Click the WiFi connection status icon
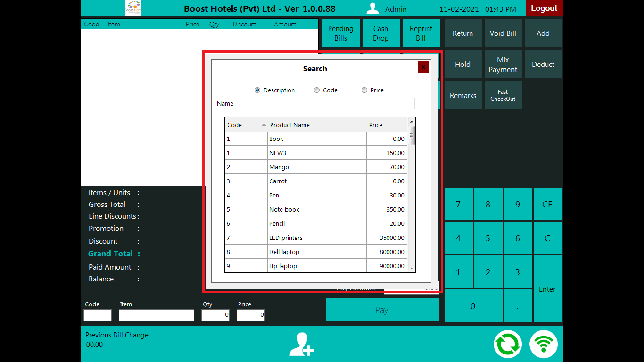 (x=544, y=345)
